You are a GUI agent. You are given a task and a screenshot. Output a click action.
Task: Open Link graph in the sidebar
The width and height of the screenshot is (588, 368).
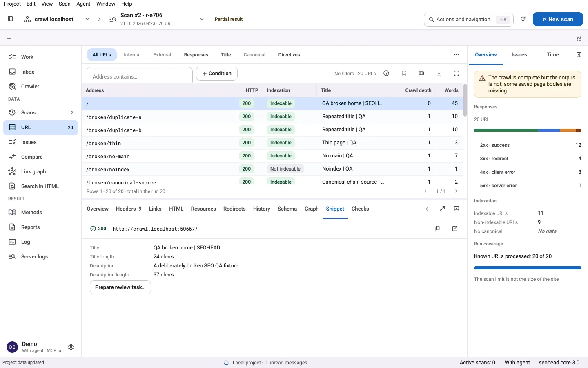(x=41, y=171)
